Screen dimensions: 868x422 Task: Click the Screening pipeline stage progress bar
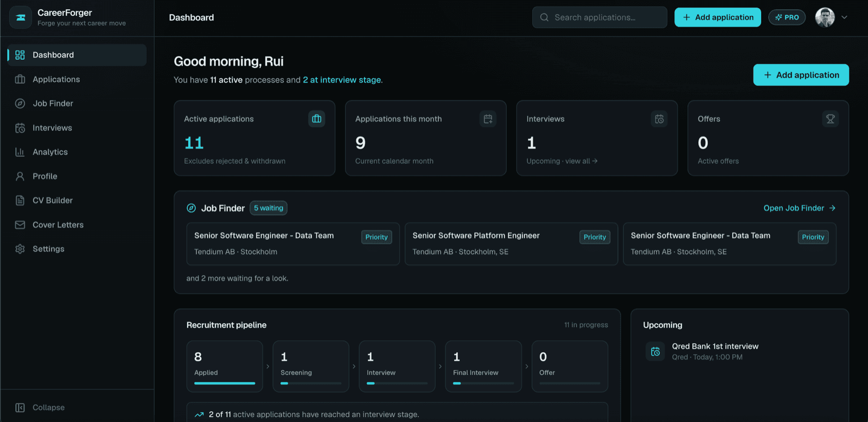pyautogui.click(x=311, y=383)
